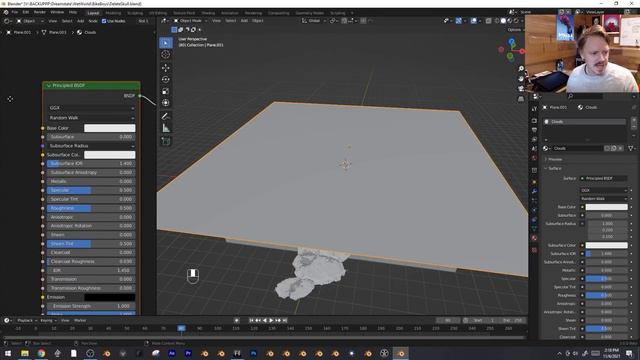Screen dimensions: 640x360
Task: Open the Global transform orientation dropdown
Action: pos(314,21)
